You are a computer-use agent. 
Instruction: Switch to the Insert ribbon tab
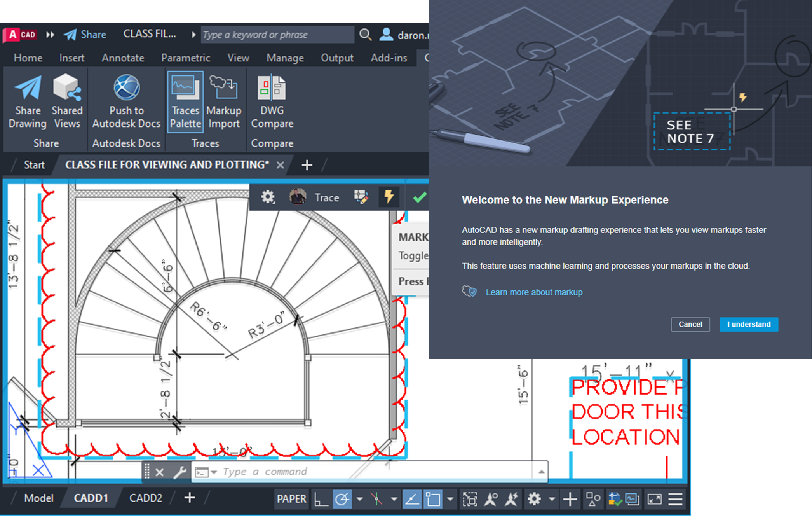point(72,58)
